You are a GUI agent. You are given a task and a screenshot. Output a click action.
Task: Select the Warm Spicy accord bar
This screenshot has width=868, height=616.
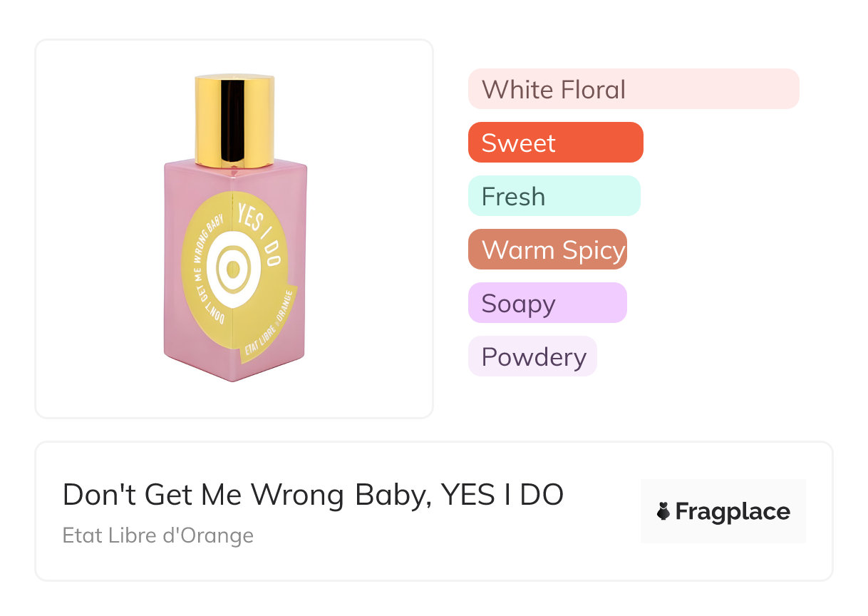(547, 250)
